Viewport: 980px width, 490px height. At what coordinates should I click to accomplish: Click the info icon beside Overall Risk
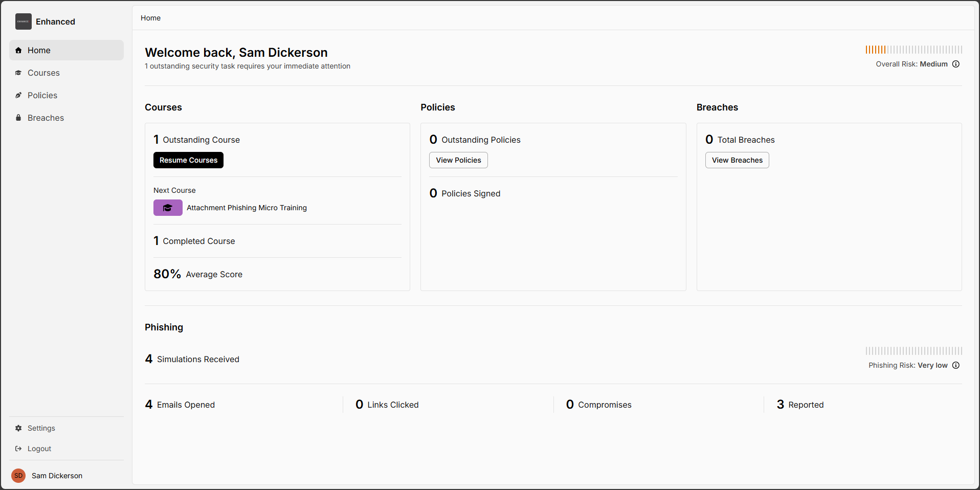pyautogui.click(x=955, y=64)
